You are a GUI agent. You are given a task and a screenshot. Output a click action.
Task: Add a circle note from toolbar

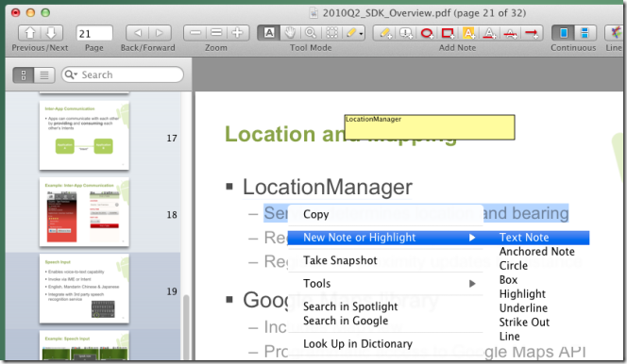tap(427, 33)
